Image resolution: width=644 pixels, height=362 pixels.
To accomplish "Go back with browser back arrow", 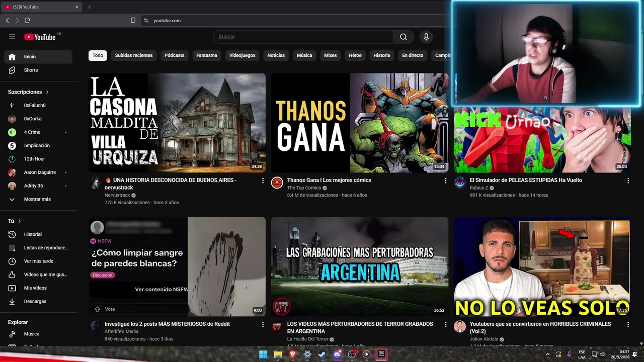I will pos(7,21).
